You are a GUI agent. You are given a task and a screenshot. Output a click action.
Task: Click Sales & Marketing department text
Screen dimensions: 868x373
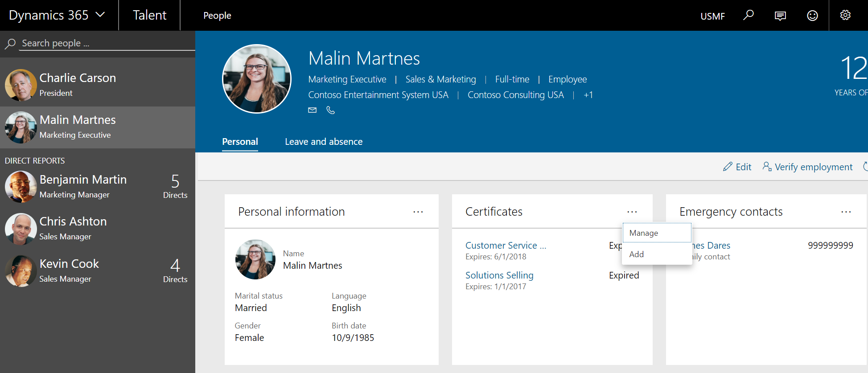[x=440, y=79]
